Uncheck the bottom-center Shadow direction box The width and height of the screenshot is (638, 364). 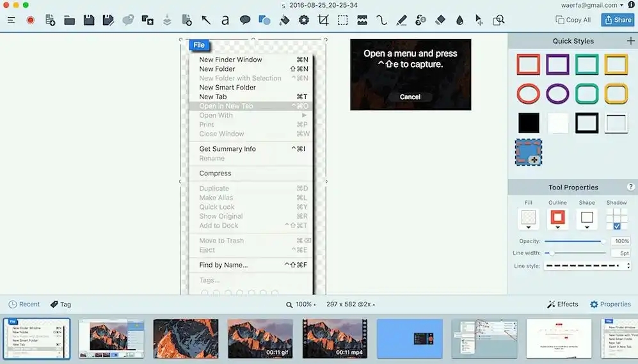pos(617,226)
